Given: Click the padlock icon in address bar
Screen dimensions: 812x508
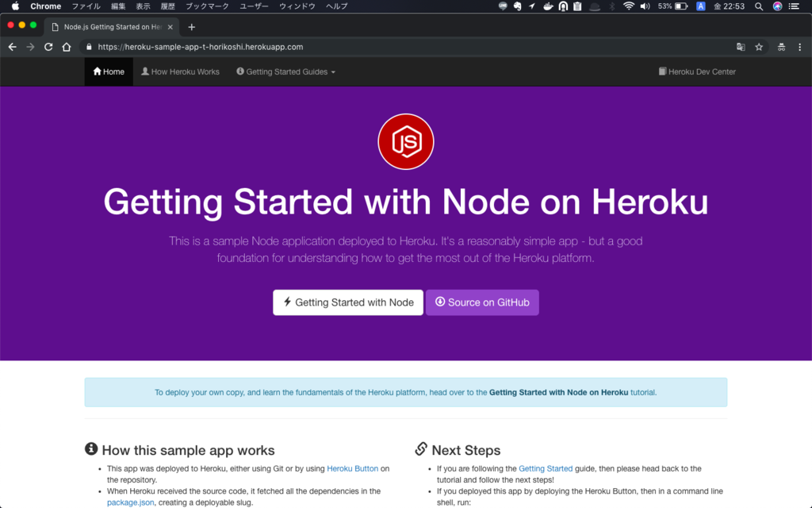Looking at the screenshot, I should [89, 47].
